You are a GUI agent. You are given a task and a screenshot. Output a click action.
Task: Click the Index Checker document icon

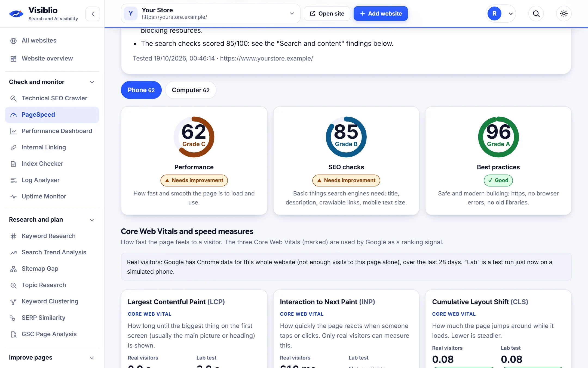point(13,164)
